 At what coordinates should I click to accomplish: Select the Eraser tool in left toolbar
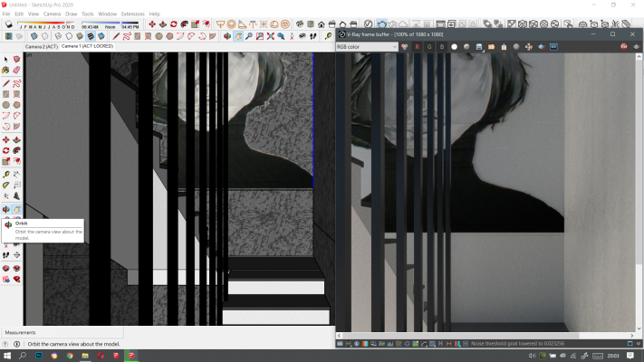(x=16, y=71)
